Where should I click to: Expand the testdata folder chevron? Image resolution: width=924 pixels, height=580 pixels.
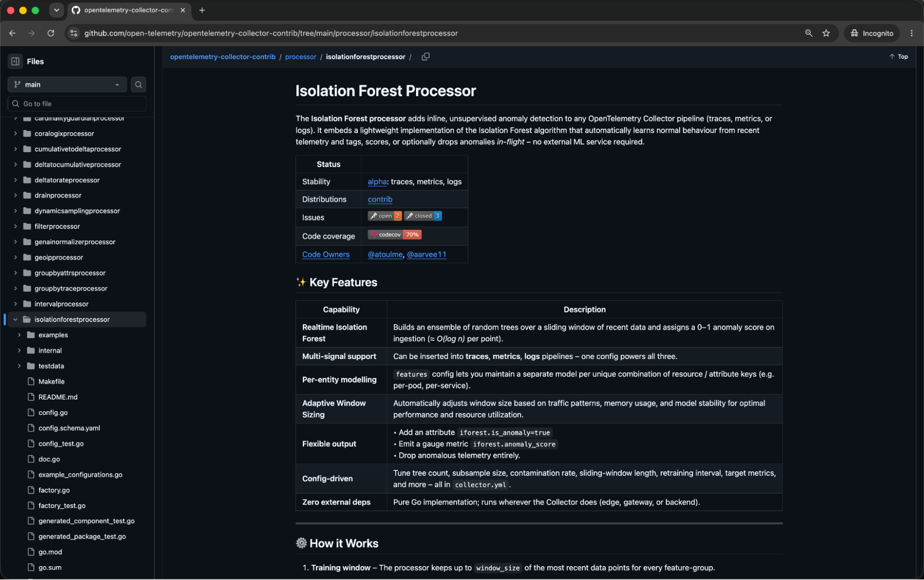coord(19,366)
